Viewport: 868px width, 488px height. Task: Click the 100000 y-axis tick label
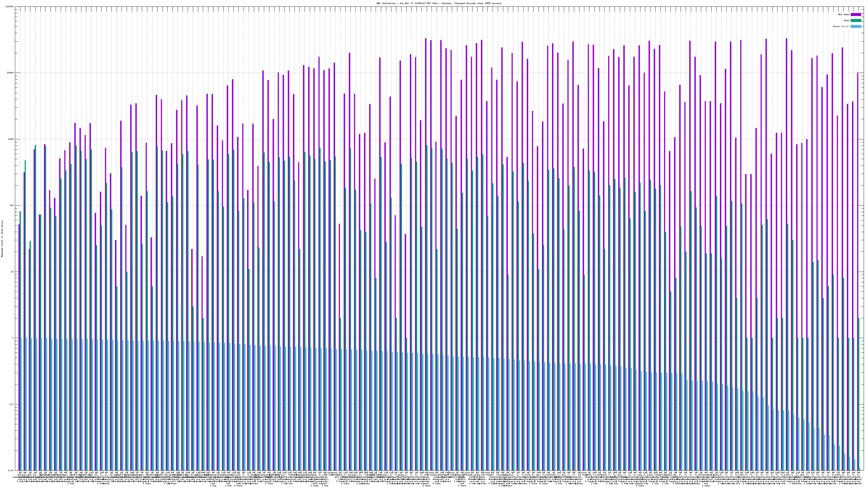[9, 7]
